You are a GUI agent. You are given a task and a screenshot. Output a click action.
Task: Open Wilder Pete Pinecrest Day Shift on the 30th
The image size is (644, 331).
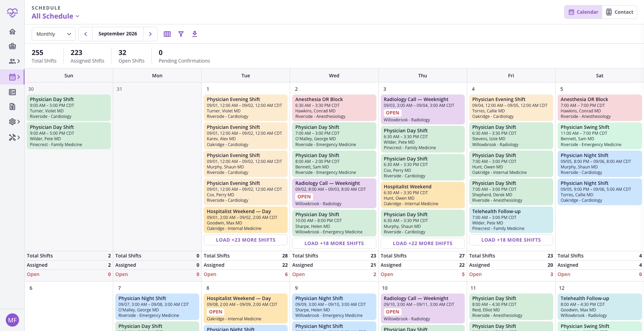point(69,136)
